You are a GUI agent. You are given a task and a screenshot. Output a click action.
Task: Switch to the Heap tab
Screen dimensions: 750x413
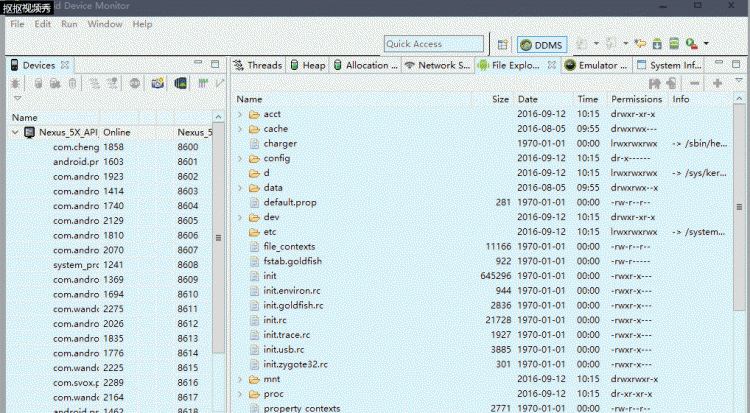(308, 65)
